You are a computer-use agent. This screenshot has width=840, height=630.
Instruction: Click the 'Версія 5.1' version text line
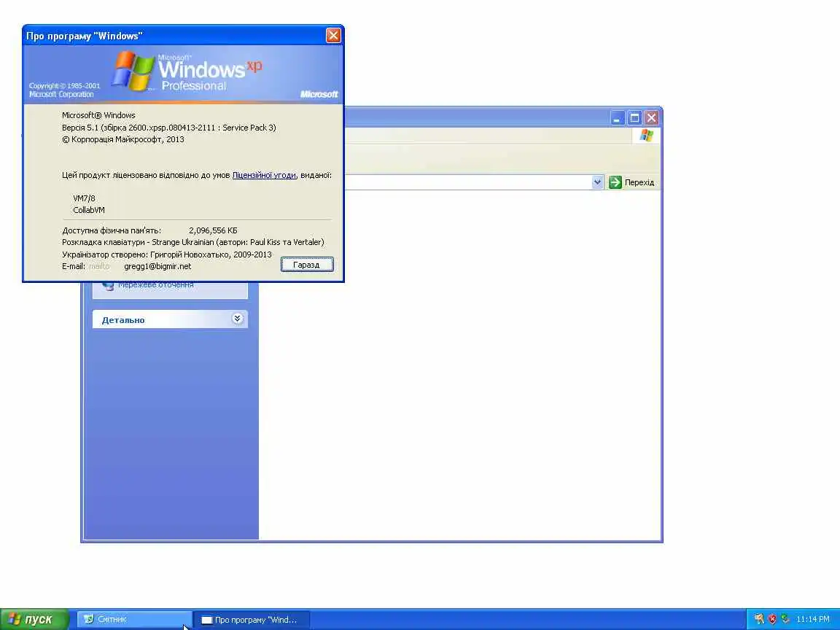pyautogui.click(x=168, y=128)
